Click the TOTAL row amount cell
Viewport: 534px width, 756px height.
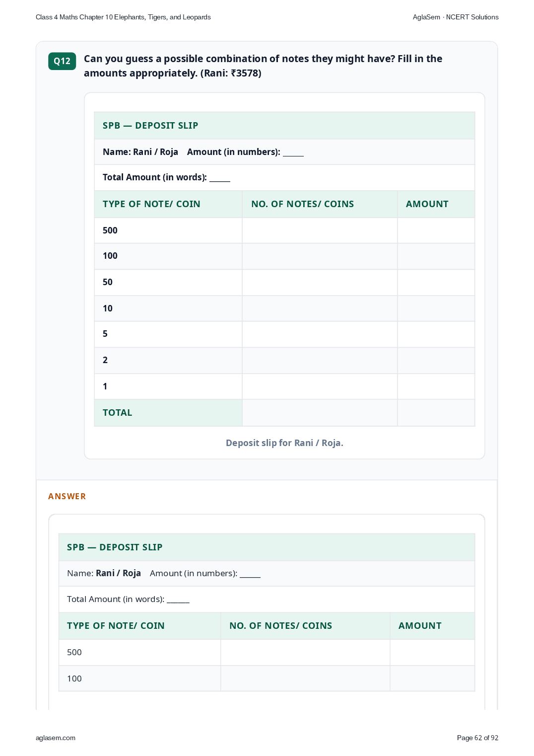436,413
